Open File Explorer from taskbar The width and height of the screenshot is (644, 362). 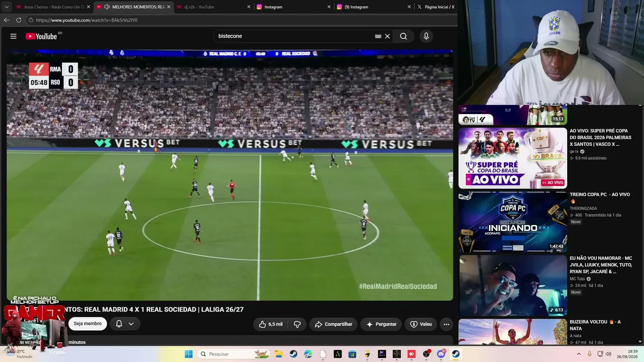click(x=279, y=354)
